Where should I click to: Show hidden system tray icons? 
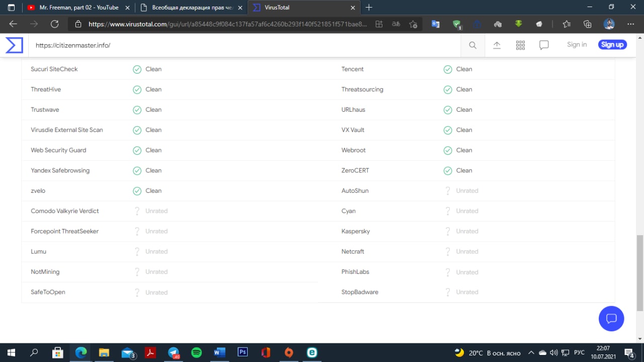[x=531, y=352]
